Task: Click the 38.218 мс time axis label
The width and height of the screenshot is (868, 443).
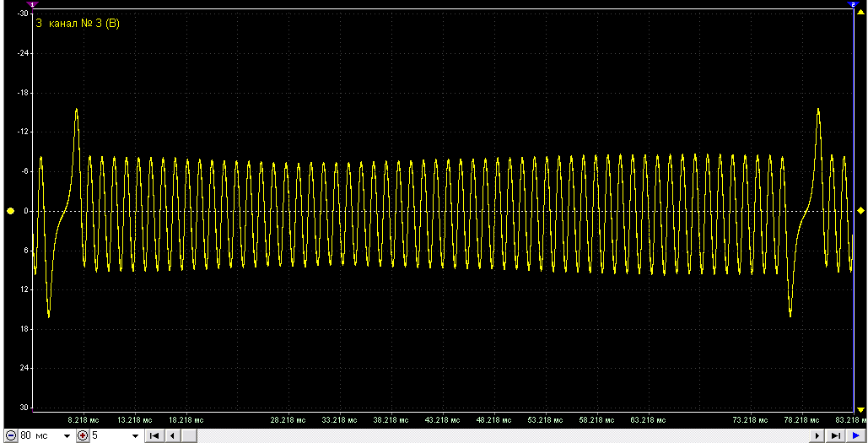Action: [x=391, y=420]
